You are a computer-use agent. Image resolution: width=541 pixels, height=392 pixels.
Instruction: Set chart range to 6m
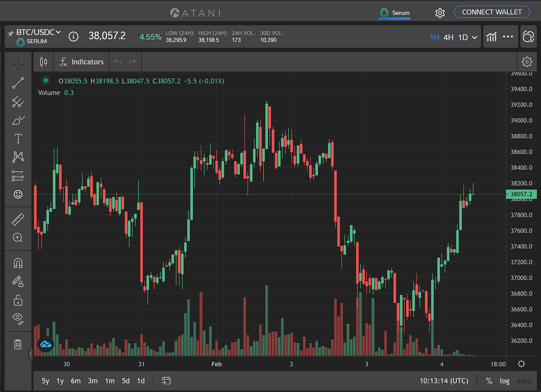click(x=76, y=381)
